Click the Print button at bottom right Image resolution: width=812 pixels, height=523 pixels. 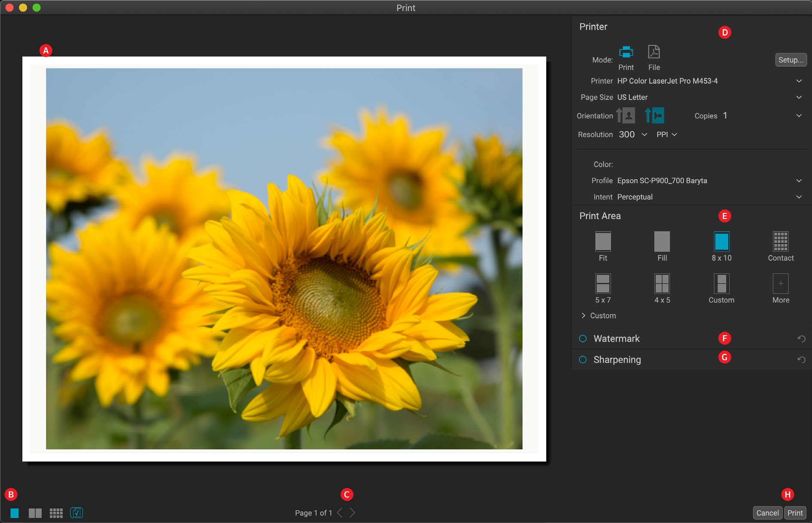(x=795, y=513)
